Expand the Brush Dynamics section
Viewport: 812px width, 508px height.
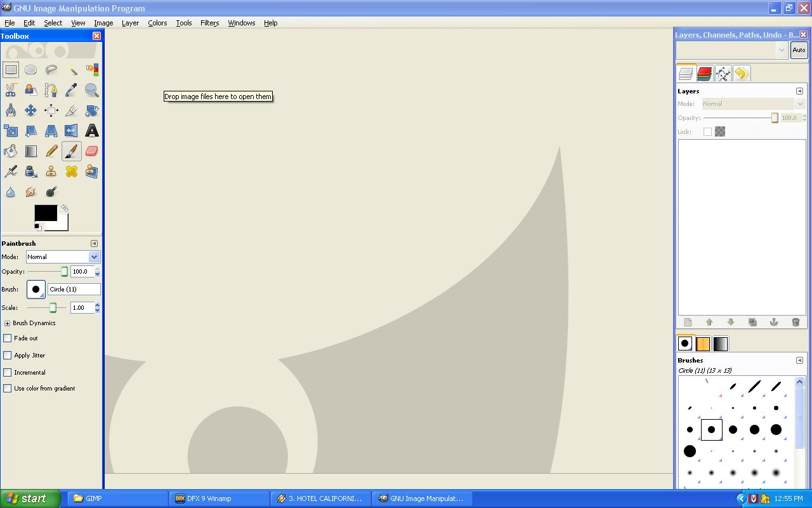click(x=7, y=323)
